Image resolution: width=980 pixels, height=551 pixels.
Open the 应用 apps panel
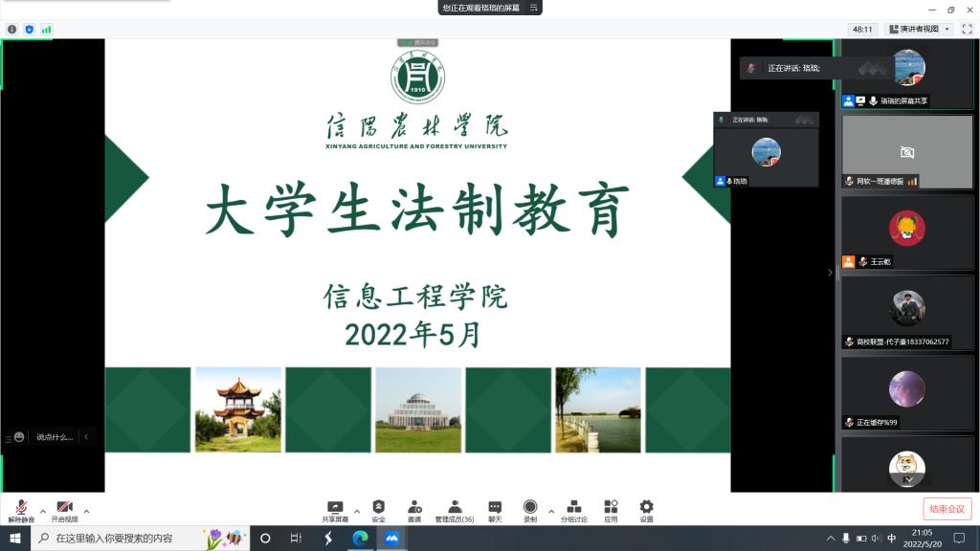coord(611,510)
